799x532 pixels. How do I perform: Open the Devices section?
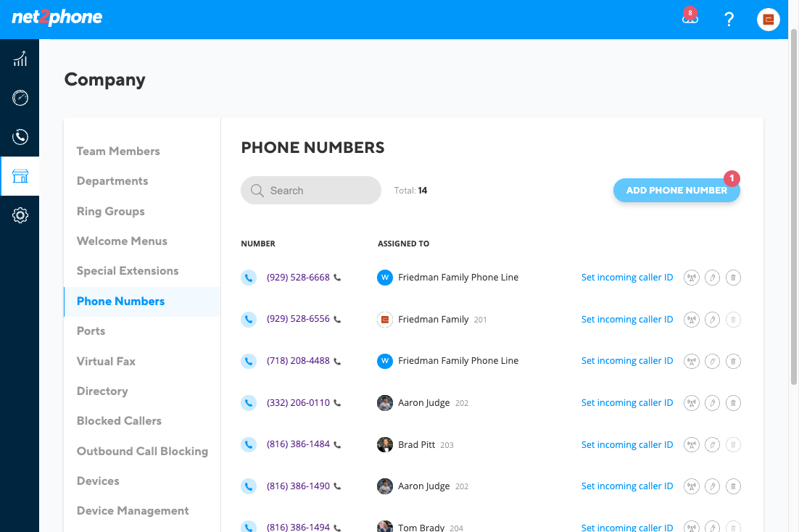point(98,481)
